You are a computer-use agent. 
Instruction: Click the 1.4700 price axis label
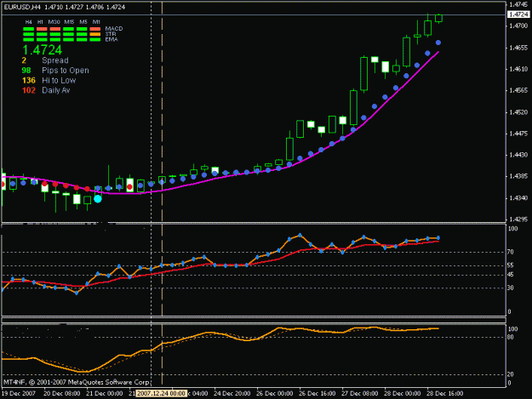pyautogui.click(x=518, y=26)
